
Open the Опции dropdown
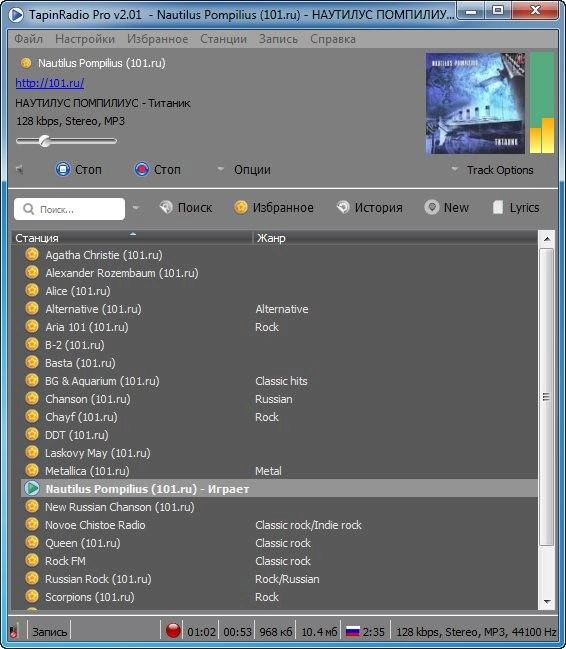click(x=244, y=170)
